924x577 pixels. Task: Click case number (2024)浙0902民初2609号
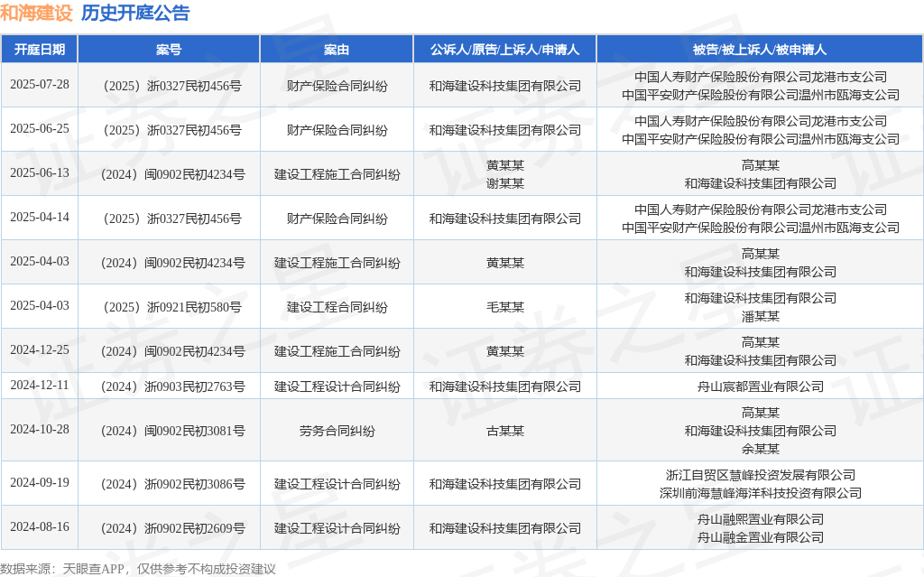point(171,528)
